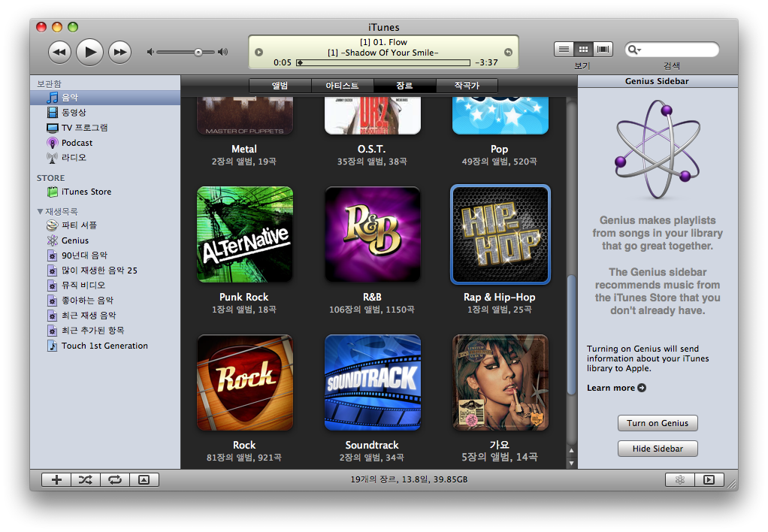Open iTunes Store

click(104, 192)
